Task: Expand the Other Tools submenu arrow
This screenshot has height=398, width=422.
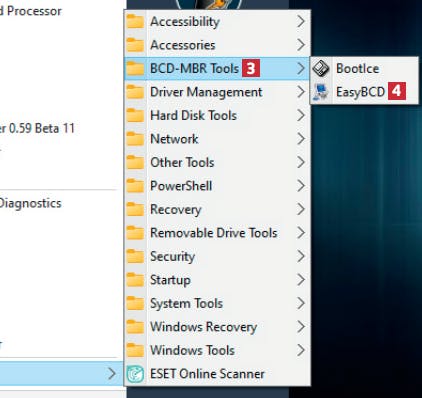Action: pos(301,162)
